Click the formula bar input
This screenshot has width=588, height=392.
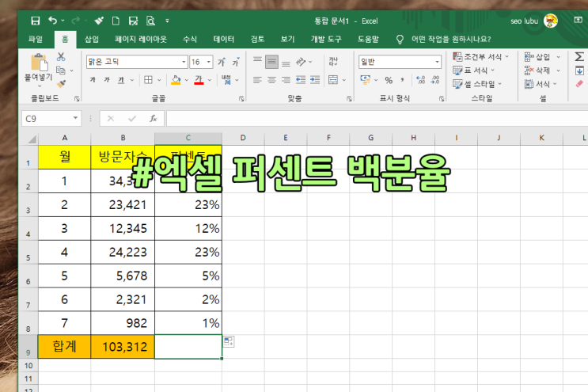coord(377,119)
